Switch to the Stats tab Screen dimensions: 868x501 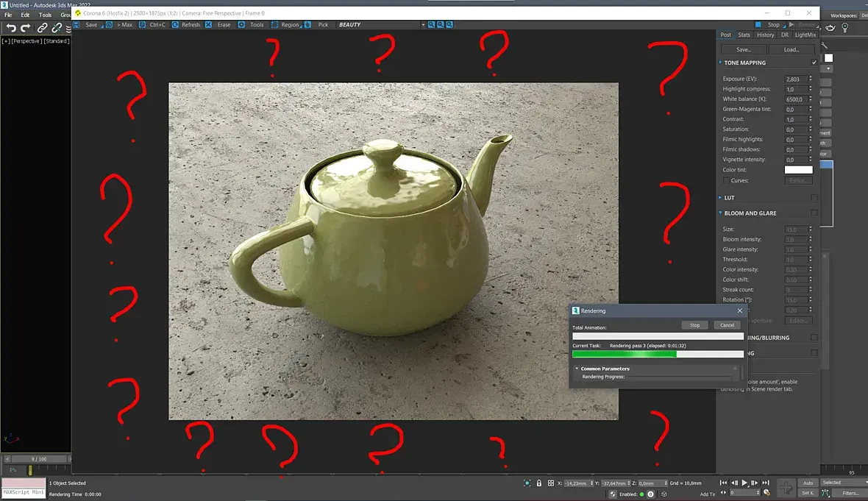pyautogui.click(x=744, y=35)
